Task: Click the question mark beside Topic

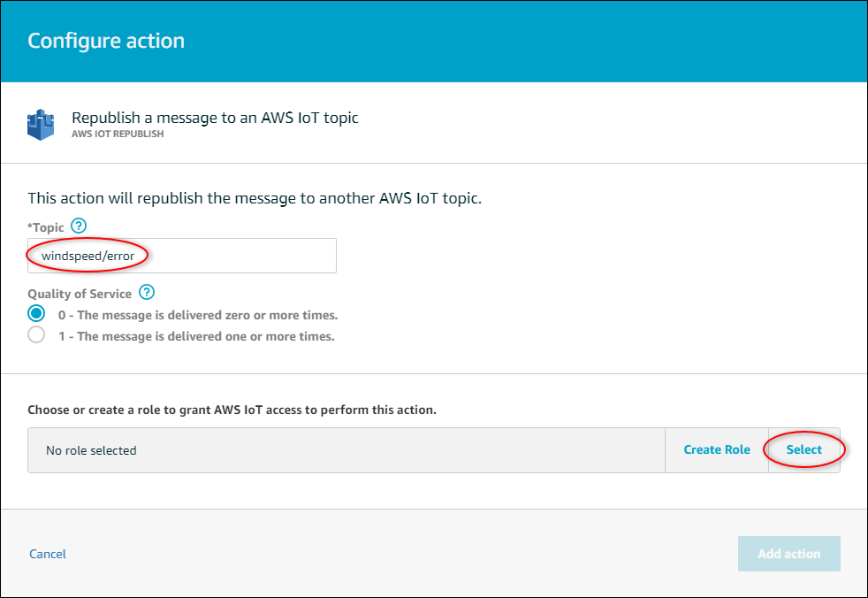Action: point(78,226)
